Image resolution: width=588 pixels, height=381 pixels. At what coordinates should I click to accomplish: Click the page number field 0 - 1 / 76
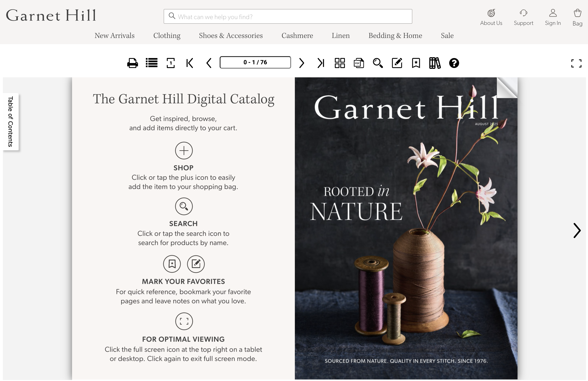(255, 62)
